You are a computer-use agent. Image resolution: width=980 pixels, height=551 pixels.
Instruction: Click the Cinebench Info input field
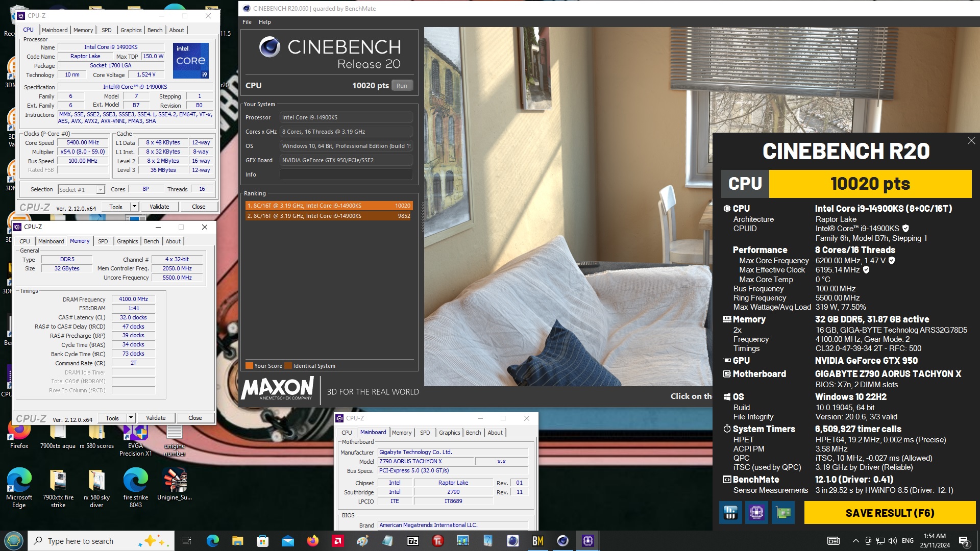(x=346, y=174)
